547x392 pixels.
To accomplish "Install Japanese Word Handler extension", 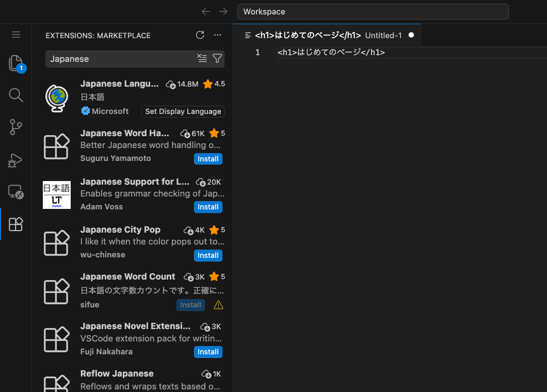I will (208, 159).
